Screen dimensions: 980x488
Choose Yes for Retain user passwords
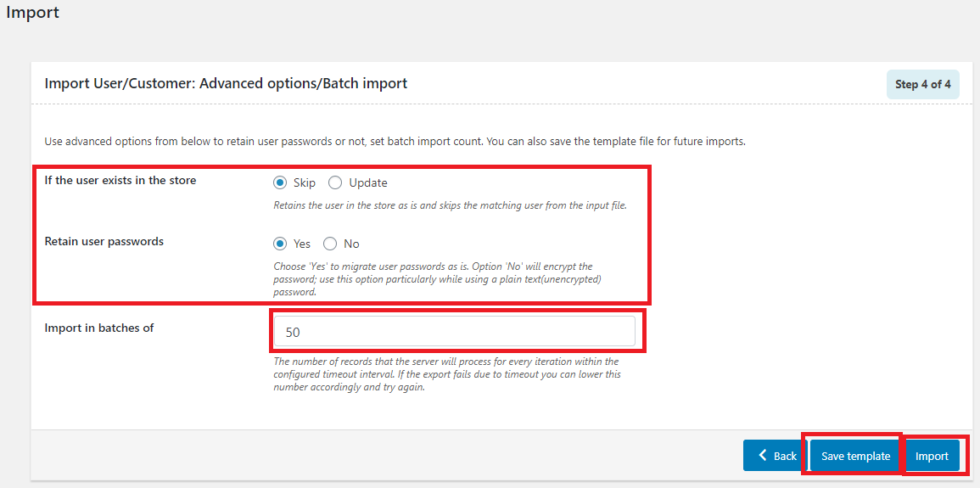(x=280, y=244)
